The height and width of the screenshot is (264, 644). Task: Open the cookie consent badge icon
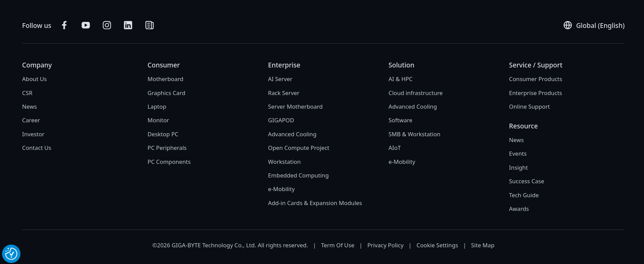tap(11, 254)
